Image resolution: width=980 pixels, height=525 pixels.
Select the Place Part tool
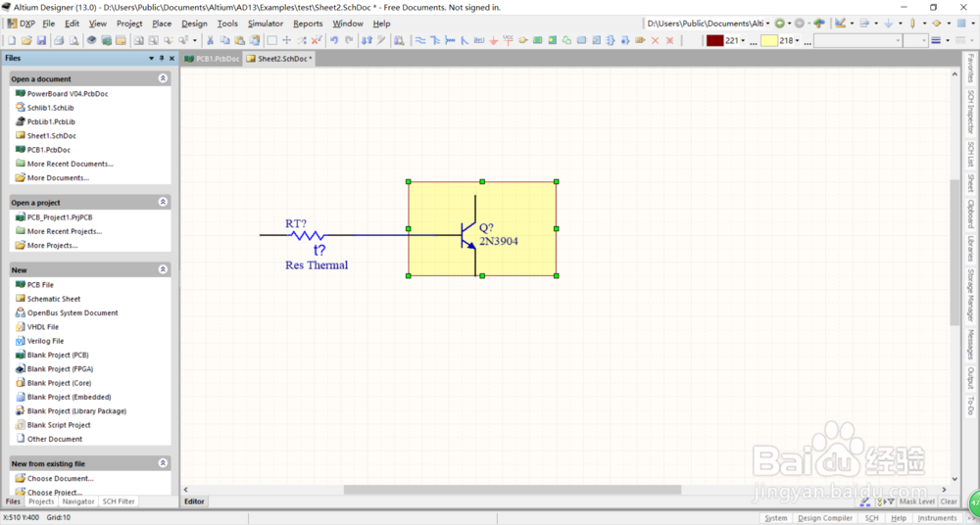click(x=523, y=40)
